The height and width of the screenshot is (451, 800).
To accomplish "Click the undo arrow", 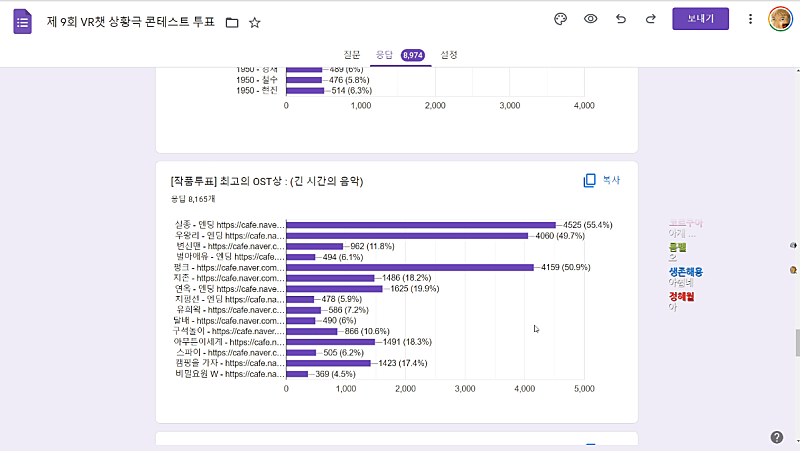I will [x=621, y=19].
